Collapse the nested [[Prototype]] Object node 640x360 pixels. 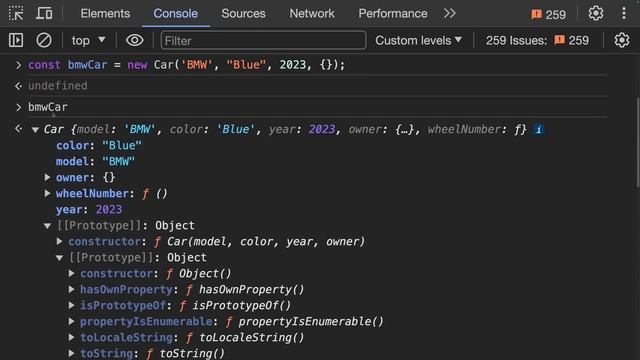[x=60, y=258]
